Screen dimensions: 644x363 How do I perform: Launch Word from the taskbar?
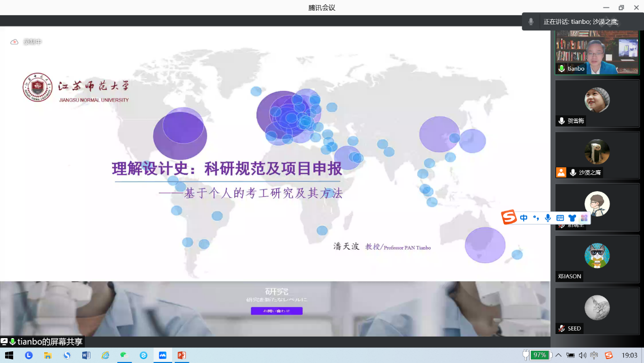click(86, 355)
